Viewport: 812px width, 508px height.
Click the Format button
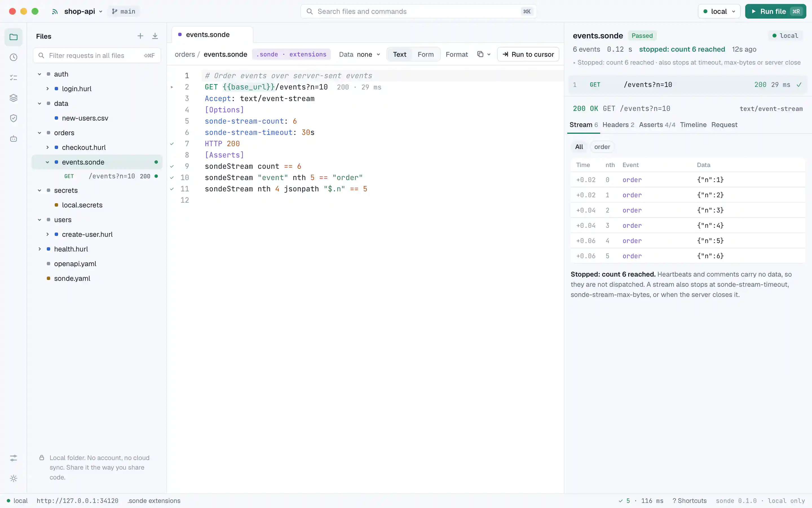pyautogui.click(x=457, y=54)
